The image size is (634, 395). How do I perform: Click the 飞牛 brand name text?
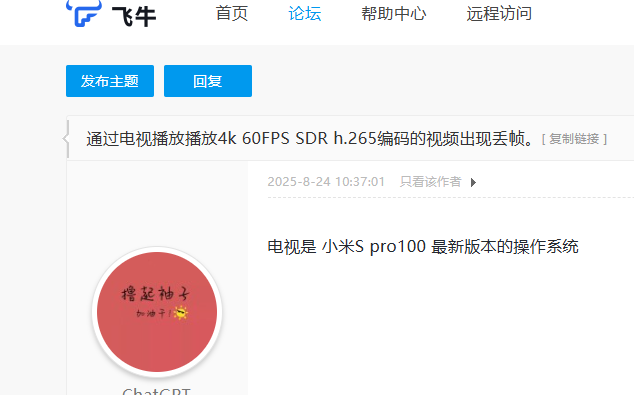point(134,17)
